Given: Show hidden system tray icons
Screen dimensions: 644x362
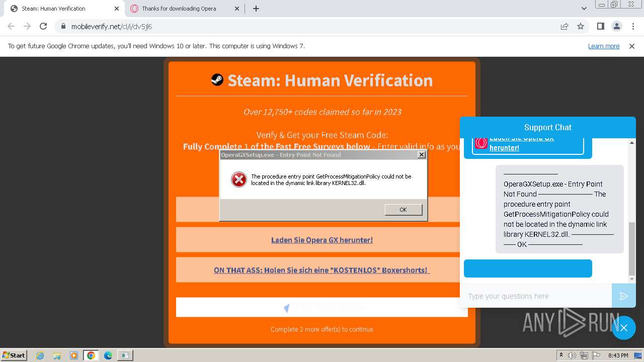Looking at the screenshot, I should (x=561, y=355).
